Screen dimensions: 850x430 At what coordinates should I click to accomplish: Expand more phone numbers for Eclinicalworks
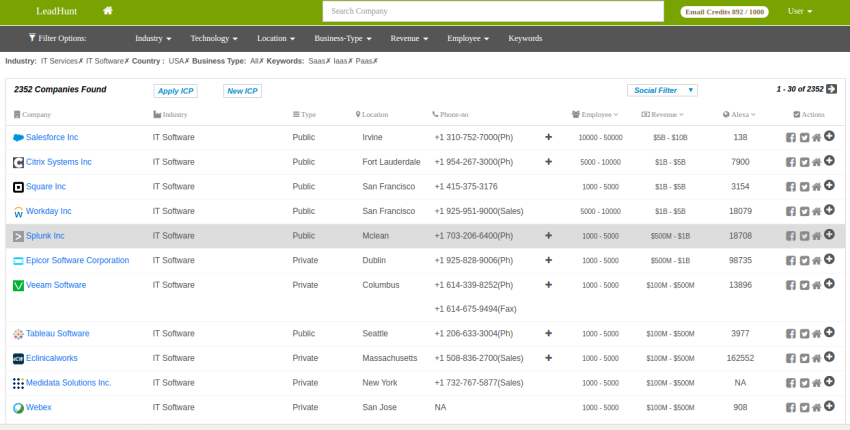coord(549,358)
